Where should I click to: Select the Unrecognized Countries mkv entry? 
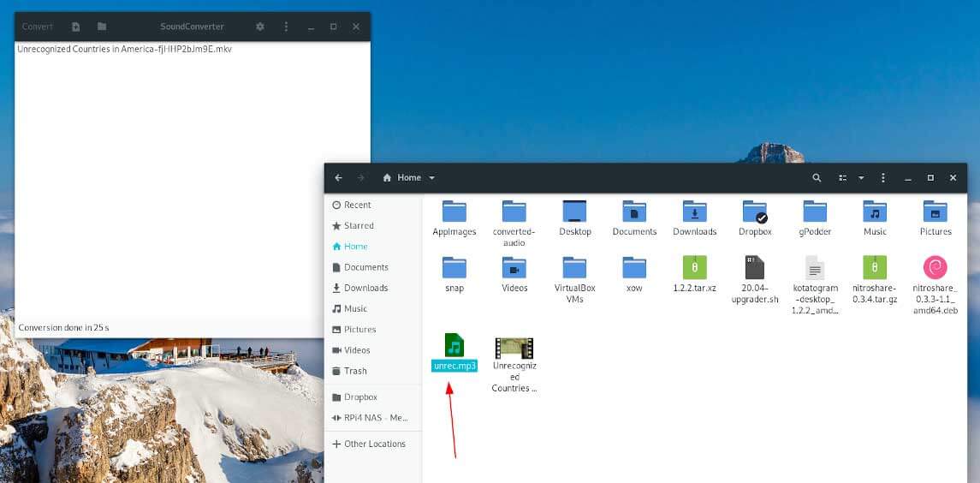tap(124, 49)
